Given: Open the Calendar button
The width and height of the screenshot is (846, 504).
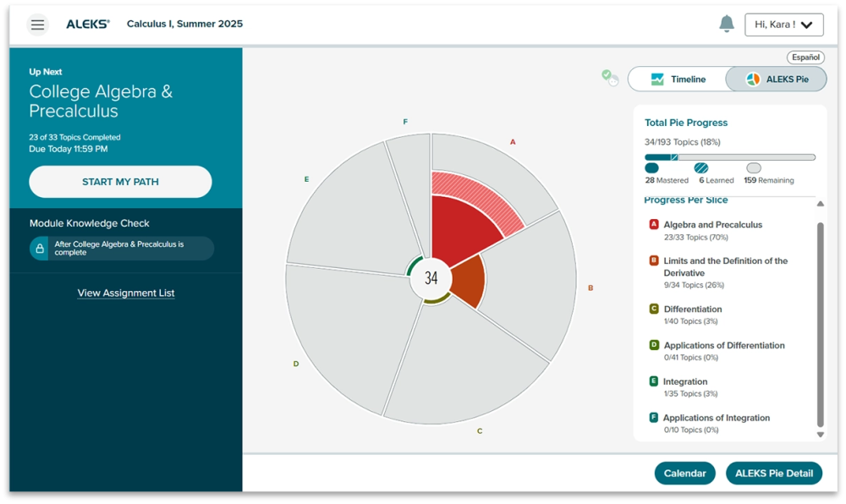Looking at the screenshot, I should pos(684,474).
